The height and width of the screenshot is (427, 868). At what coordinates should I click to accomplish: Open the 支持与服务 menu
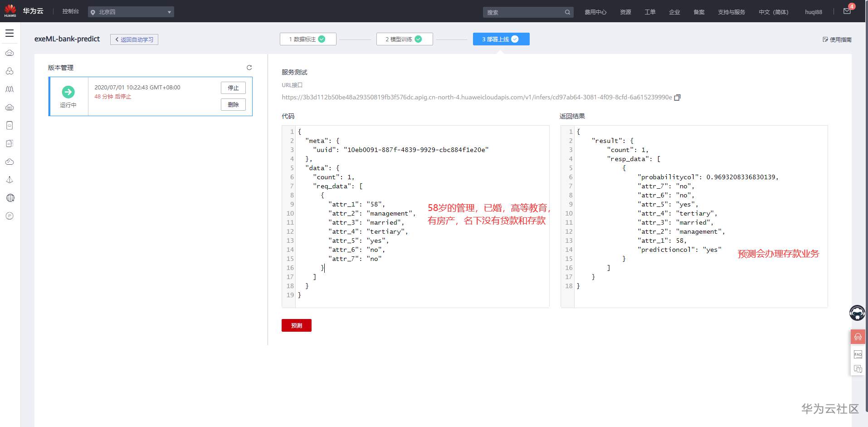pos(731,12)
